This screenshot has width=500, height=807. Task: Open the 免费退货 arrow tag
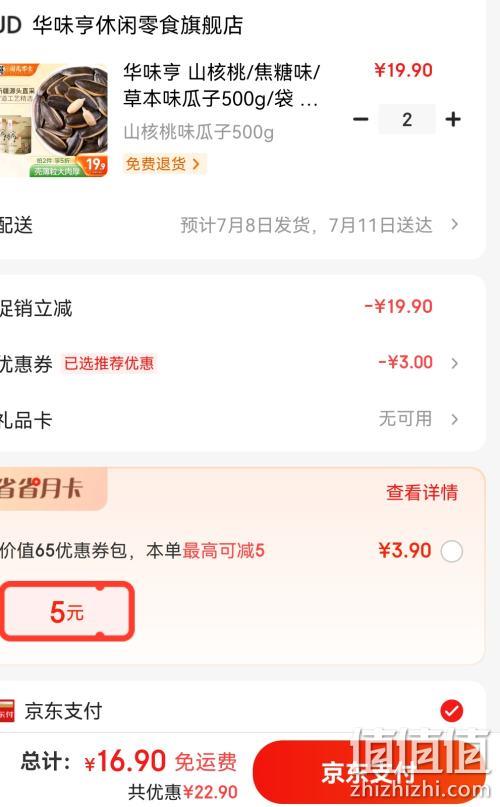164,164
